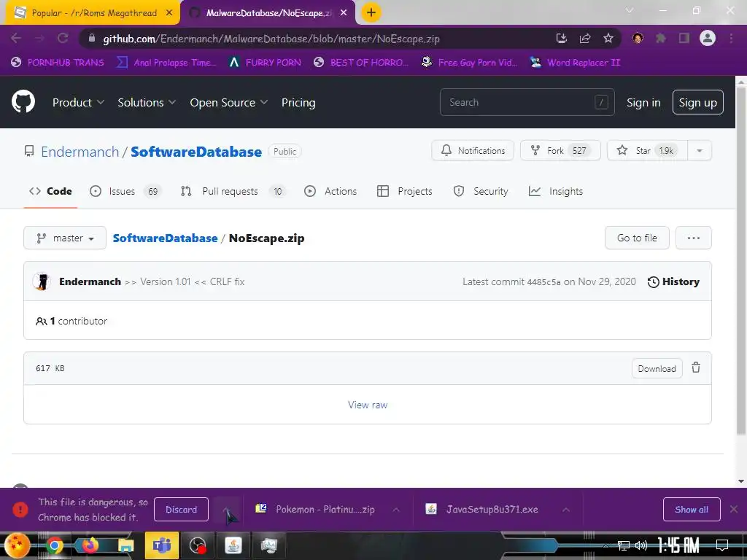
Task: Open Endermanch owner link
Action: (80, 152)
